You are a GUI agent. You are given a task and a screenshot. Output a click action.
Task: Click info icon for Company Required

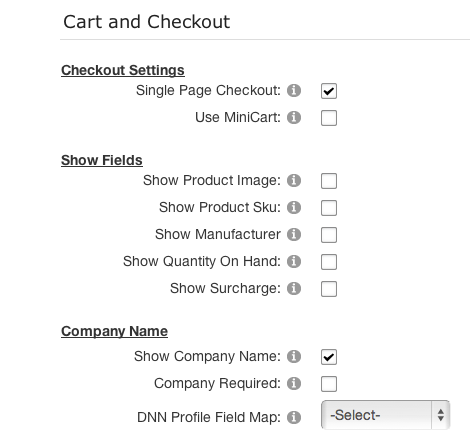[x=294, y=383]
